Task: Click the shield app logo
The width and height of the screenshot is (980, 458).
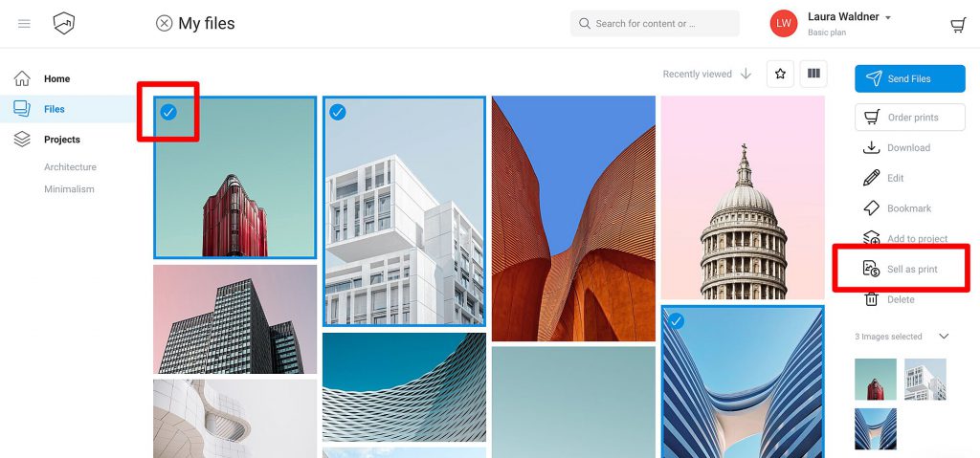Action: coord(64,24)
